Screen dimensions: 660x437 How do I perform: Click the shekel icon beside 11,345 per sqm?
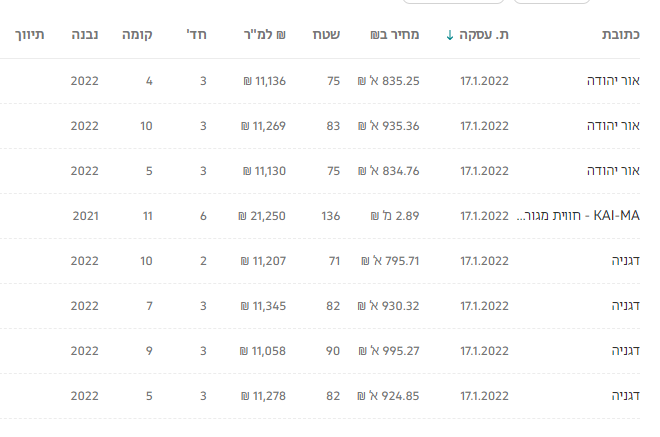pos(245,306)
